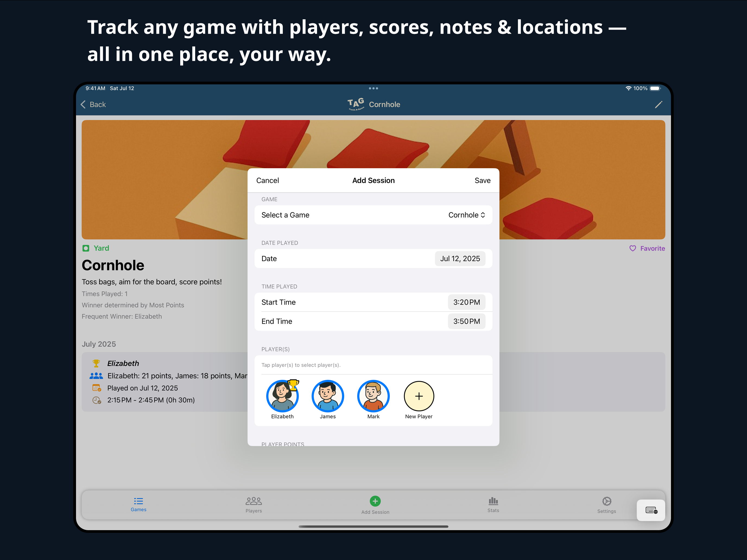Click the TAG app logo

tap(356, 104)
